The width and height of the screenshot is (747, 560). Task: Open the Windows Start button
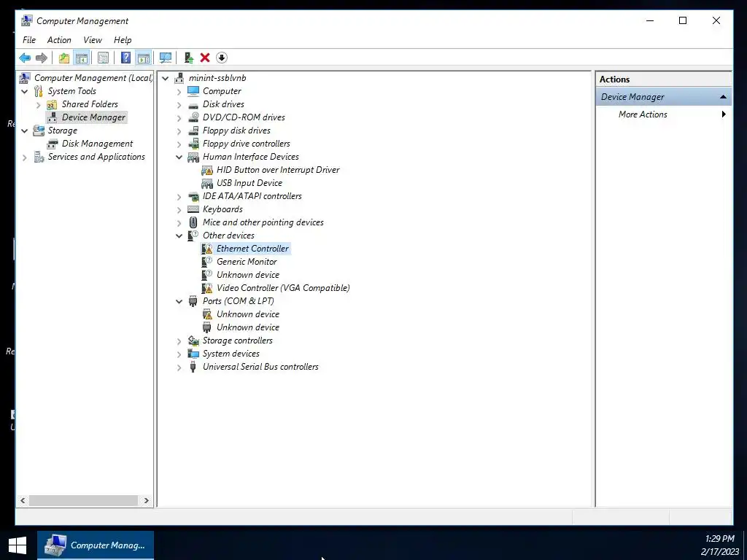[18, 545]
